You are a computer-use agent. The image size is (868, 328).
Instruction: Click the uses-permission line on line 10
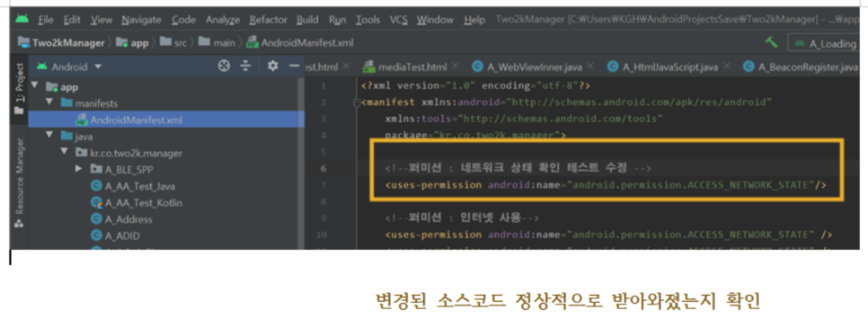608,235
